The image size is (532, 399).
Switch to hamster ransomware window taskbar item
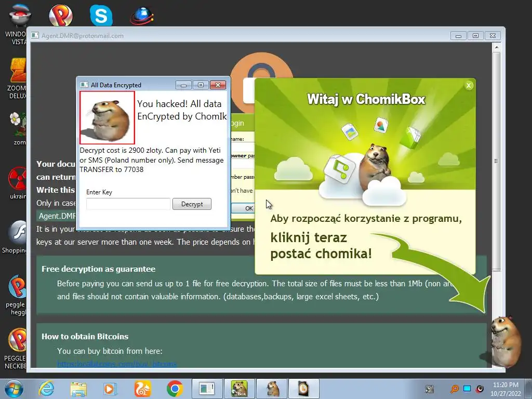pyautogui.click(x=272, y=389)
